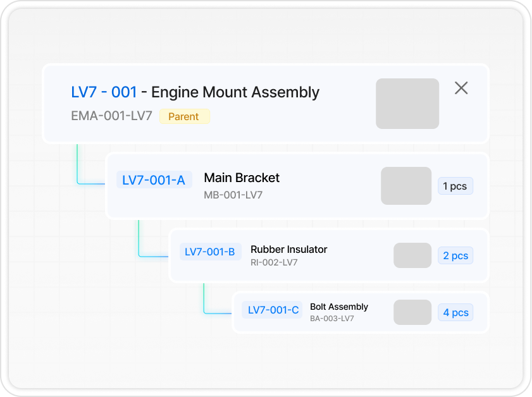Close the Engine Mount Assembly panel
532x397 pixels.
[461, 89]
